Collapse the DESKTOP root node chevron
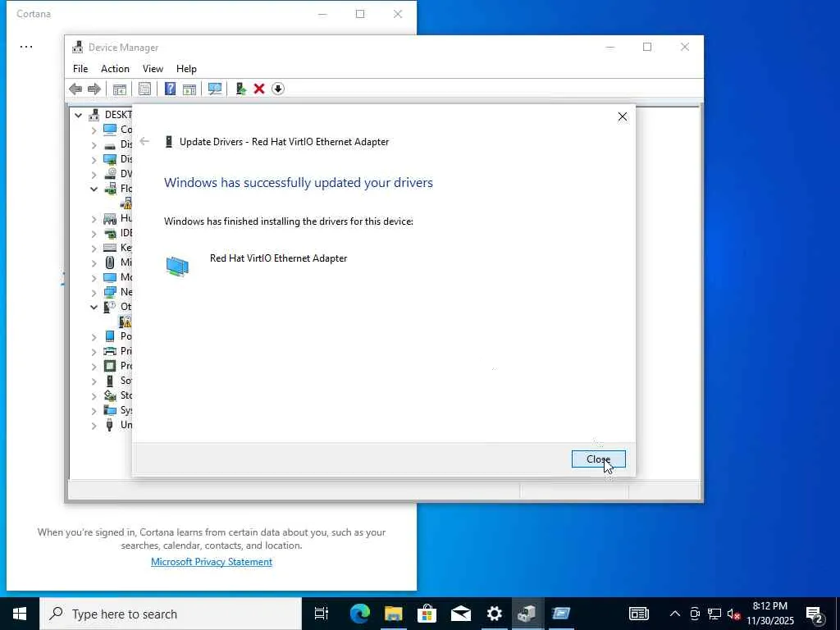The width and height of the screenshot is (840, 630). pyautogui.click(x=78, y=115)
